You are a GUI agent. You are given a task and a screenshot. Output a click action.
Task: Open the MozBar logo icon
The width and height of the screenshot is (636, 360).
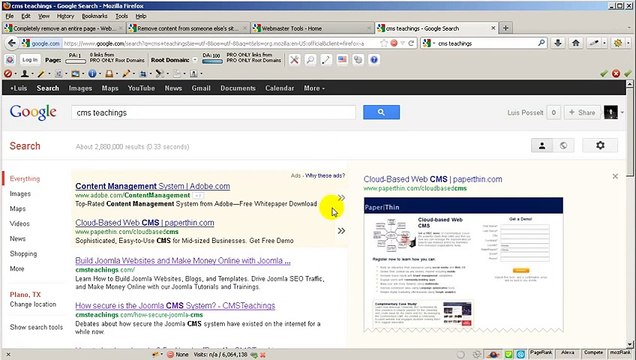(10, 60)
